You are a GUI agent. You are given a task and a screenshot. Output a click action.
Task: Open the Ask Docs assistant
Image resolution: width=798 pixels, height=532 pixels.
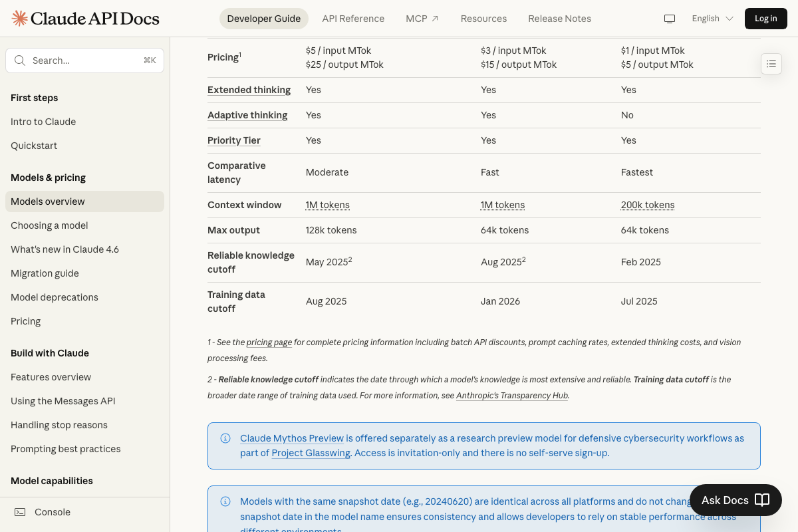[x=735, y=500]
